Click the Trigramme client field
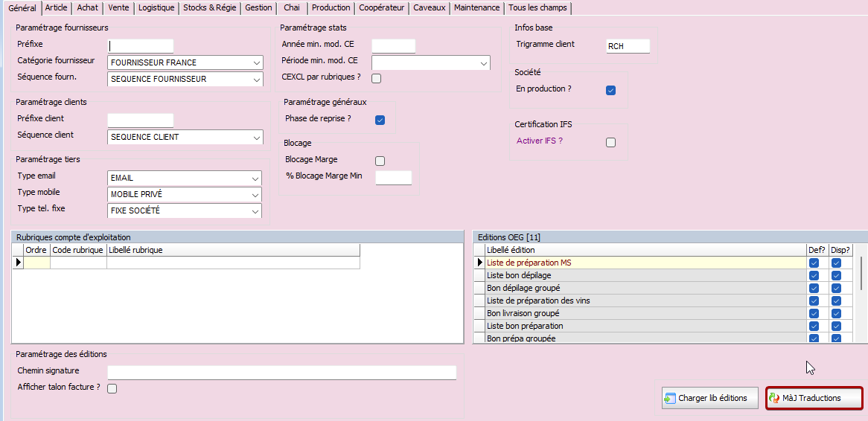This screenshot has height=421, width=868. 628,46
